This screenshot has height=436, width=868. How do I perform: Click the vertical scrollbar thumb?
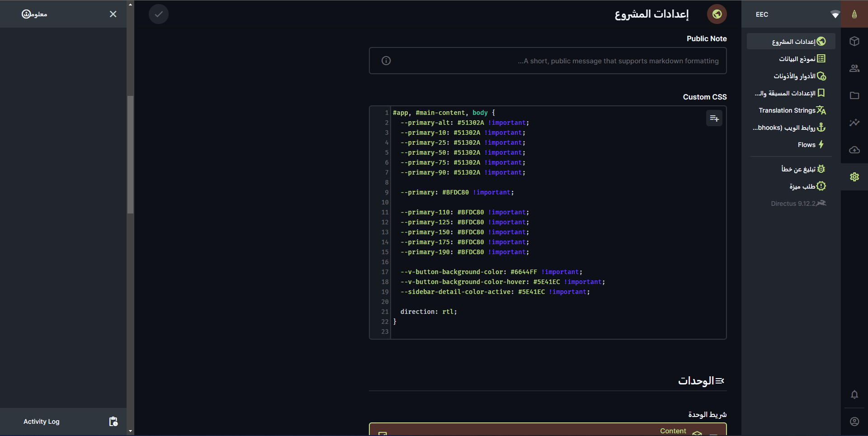(x=130, y=154)
